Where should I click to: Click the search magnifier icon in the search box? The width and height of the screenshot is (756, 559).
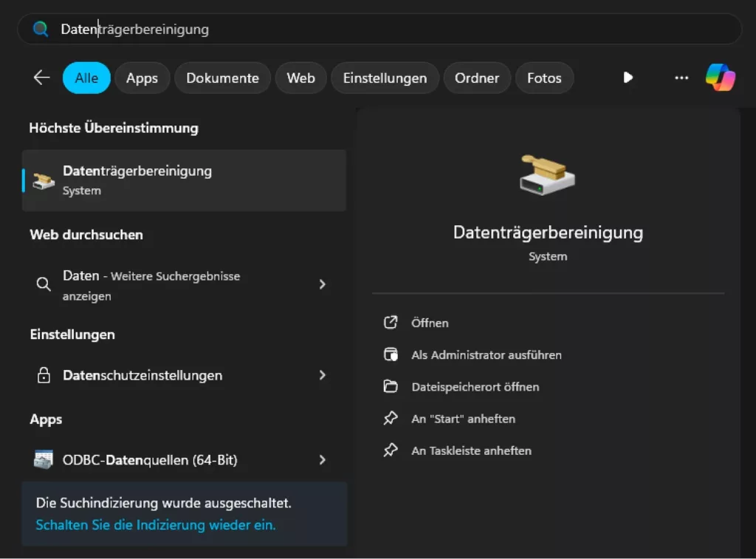(41, 30)
